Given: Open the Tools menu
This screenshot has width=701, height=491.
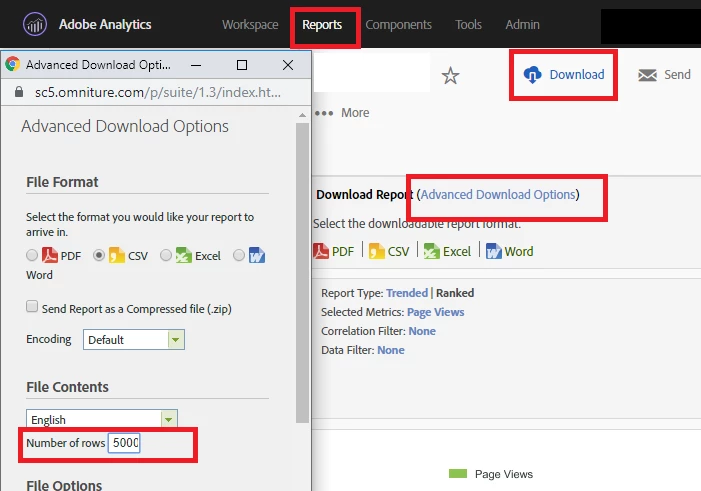Looking at the screenshot, I should pyautogui.click(x=468, y=25).
